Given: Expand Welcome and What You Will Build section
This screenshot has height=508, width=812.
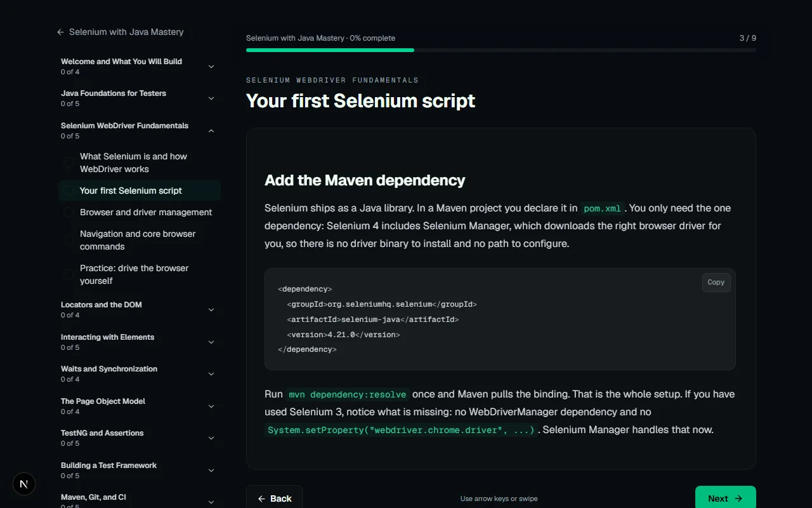Looking at the screenshot, I should 138,66.
